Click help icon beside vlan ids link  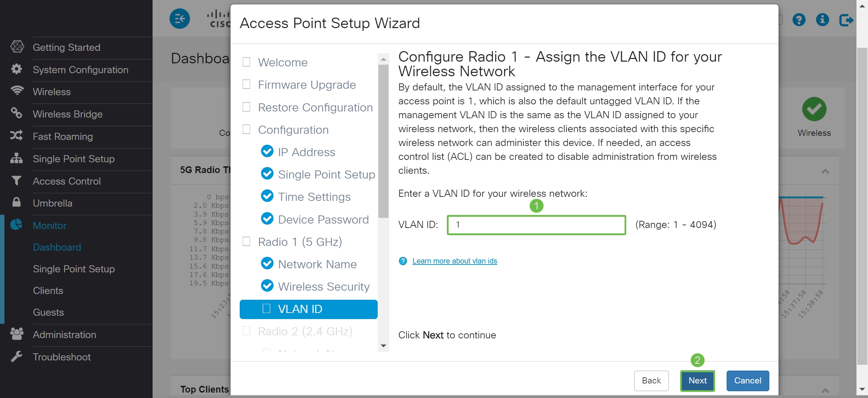coord(403,261)
